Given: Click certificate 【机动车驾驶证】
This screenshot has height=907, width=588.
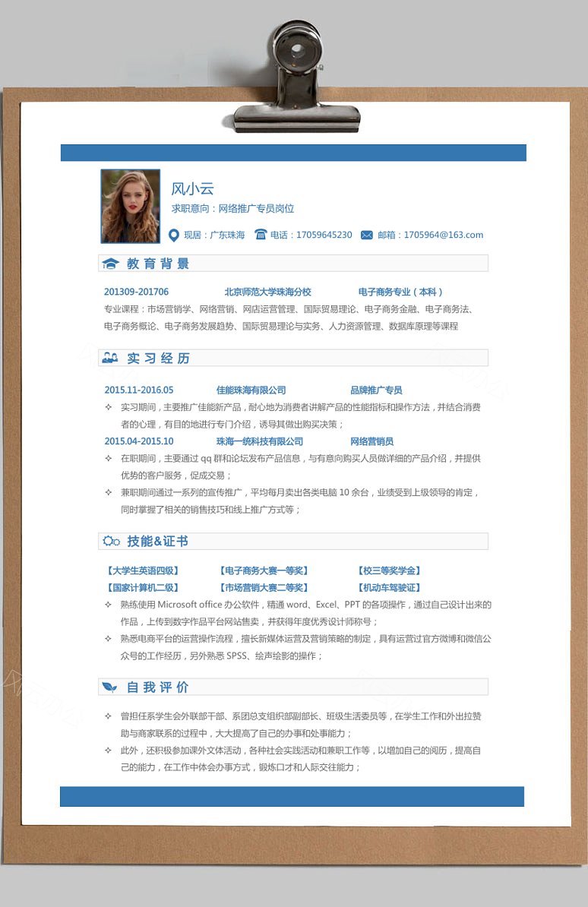Looking at the screenshot, I should 389,587.
